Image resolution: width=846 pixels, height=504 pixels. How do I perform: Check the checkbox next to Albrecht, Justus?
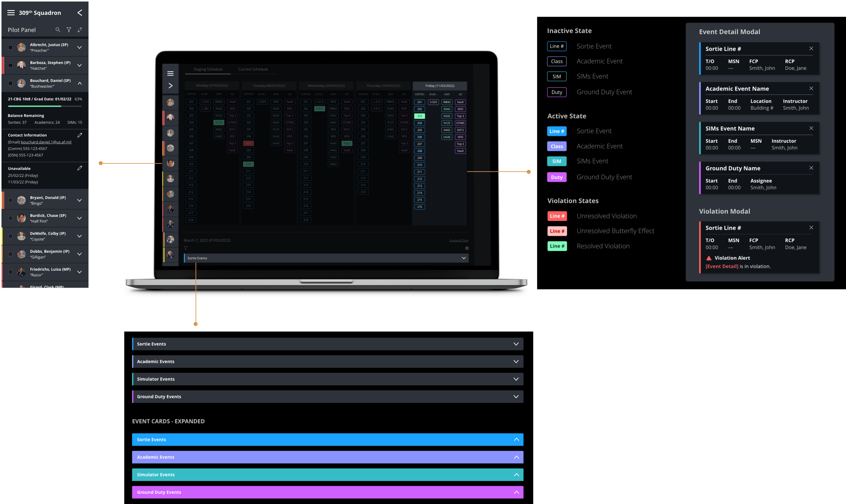(x=10, y=47)
